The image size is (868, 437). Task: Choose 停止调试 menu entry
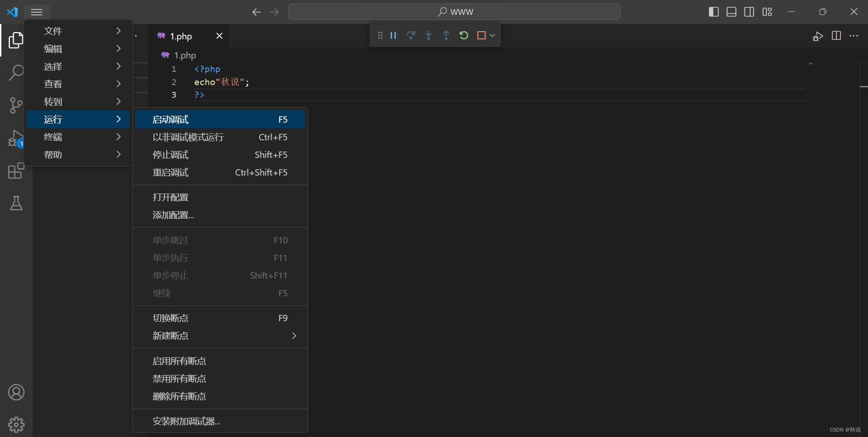point(220,155)
